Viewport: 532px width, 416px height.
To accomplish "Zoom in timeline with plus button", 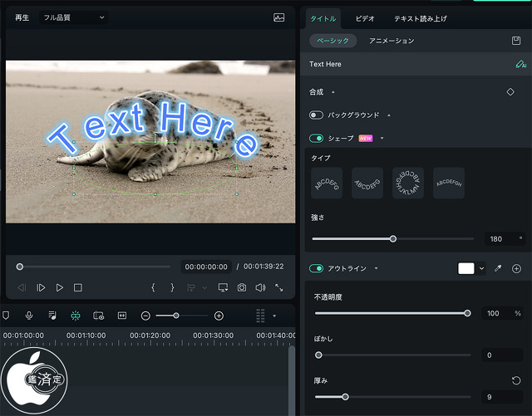I will tap(219, 316).
